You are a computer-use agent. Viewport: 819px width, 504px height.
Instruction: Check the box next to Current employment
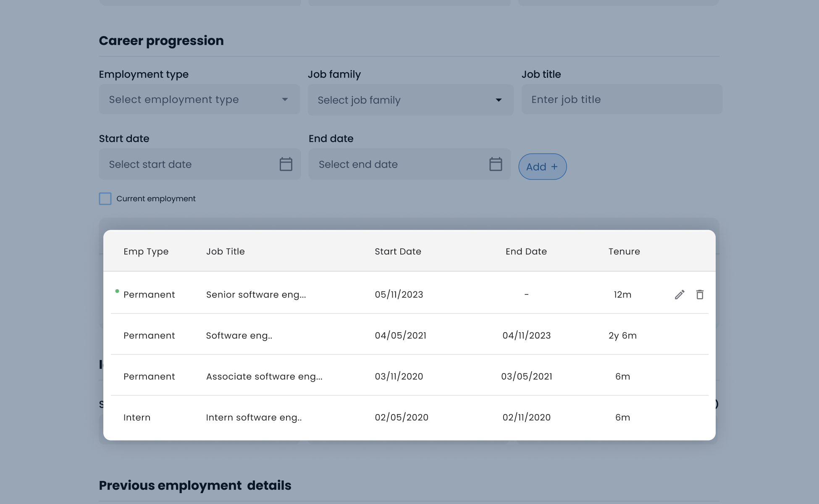(105, 198)
